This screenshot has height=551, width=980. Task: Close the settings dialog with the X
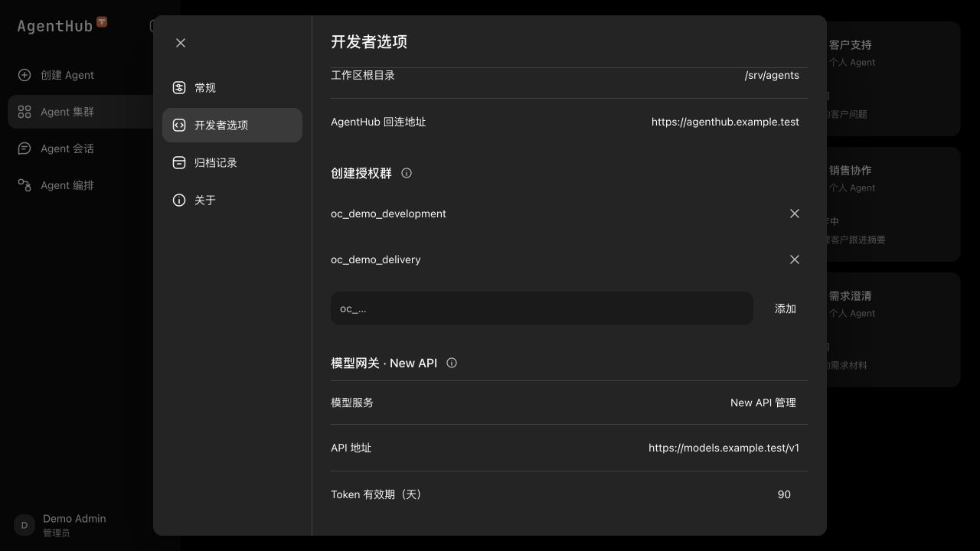coord(181,43)
